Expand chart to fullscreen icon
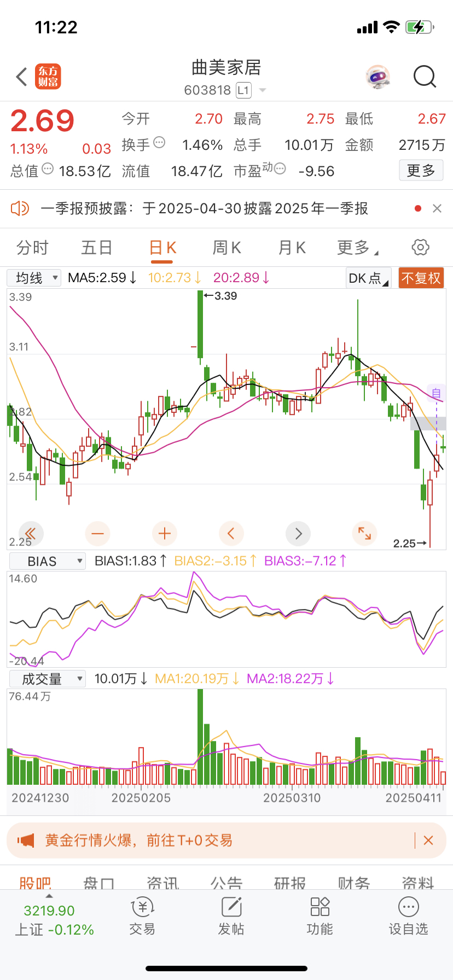The image size is (453, 980). pyautogui.click(x=364, y=533)
